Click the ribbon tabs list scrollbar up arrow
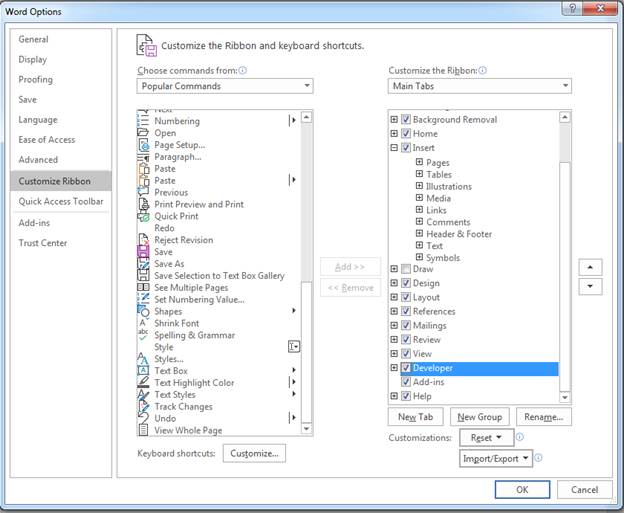The height and width of the screenshot is (513, 624). [565, 117]
